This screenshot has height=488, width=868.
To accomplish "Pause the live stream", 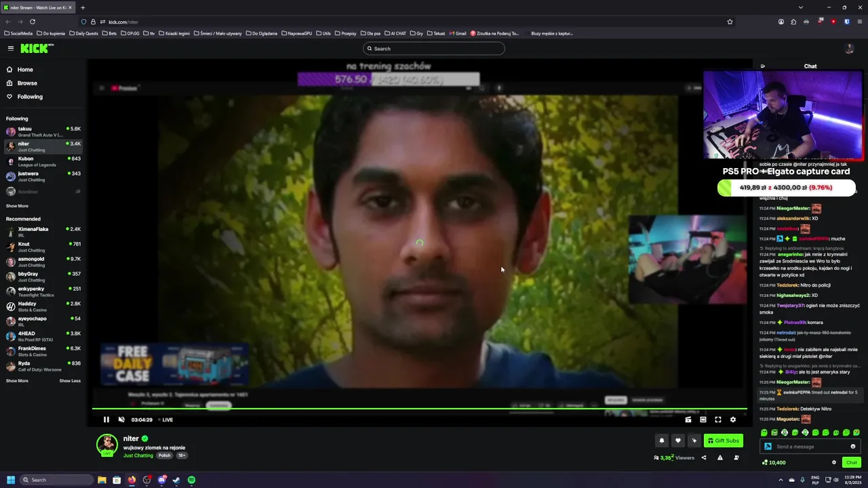I will click(106, 420).
